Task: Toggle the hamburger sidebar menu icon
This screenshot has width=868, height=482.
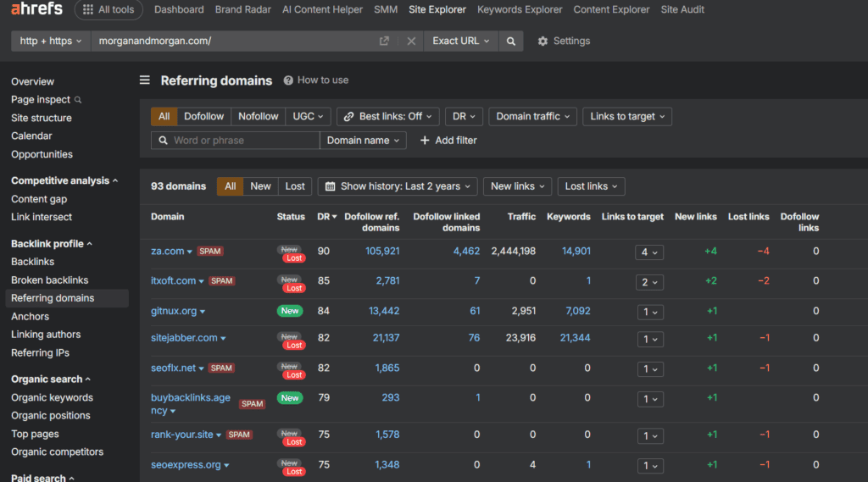Action: pos(144,80)
